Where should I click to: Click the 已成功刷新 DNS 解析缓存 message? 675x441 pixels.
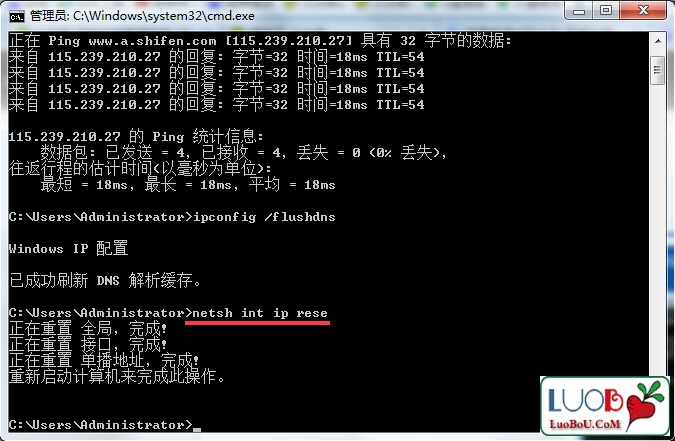(x=105, y=280)
